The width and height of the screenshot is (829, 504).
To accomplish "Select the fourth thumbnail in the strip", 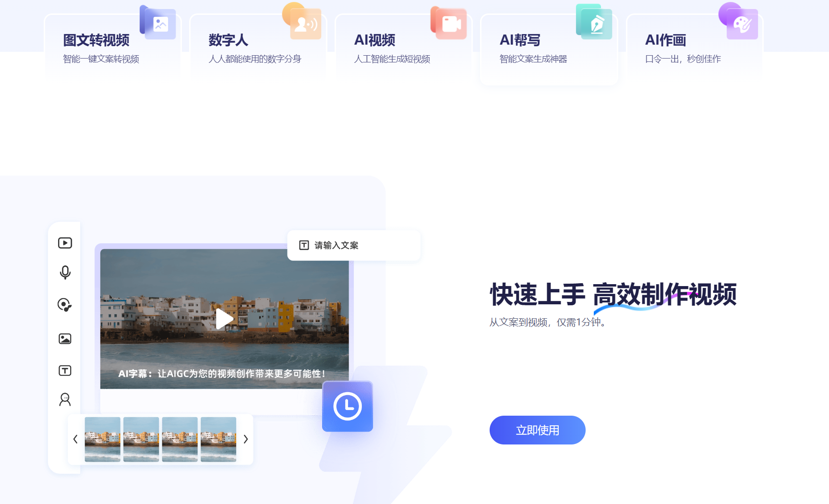I will (218, 439).
